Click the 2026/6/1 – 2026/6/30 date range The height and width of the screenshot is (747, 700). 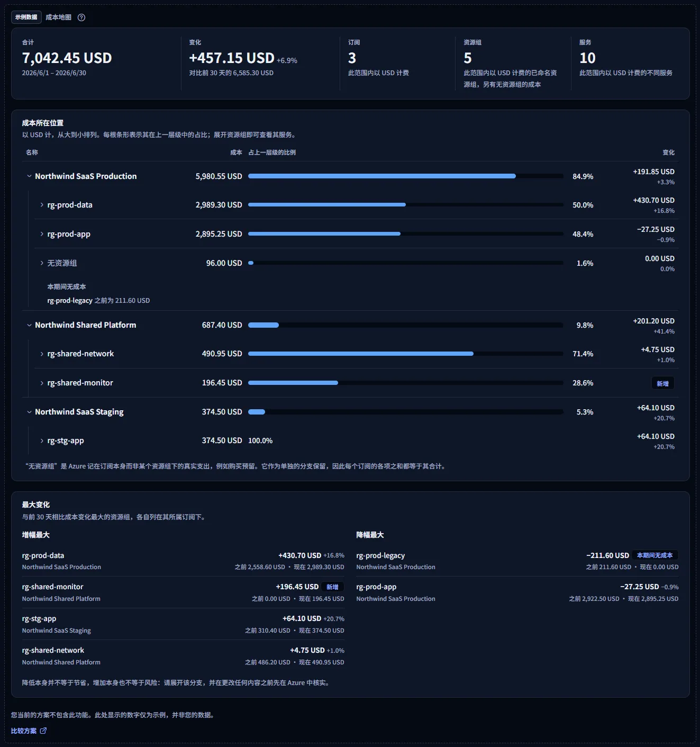54,73
